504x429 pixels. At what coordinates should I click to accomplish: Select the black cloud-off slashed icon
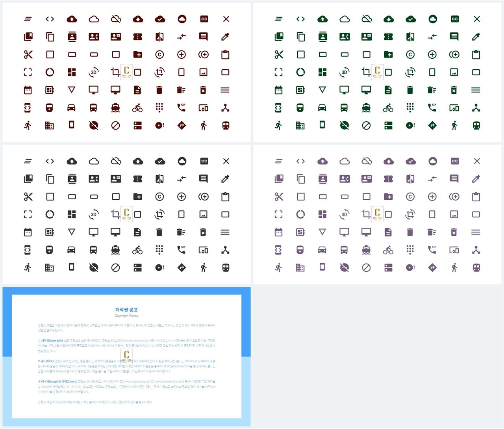click(x=116, y=161)
